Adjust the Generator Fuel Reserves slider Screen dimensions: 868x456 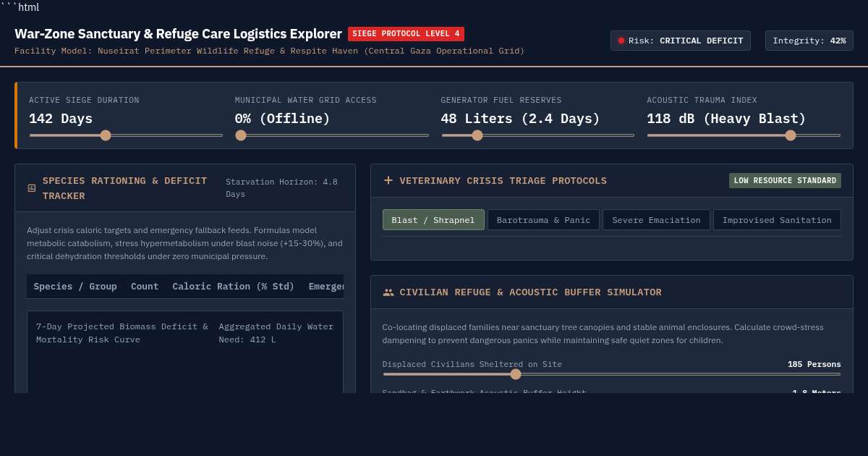pyautogui.click(x=538, y=135)
